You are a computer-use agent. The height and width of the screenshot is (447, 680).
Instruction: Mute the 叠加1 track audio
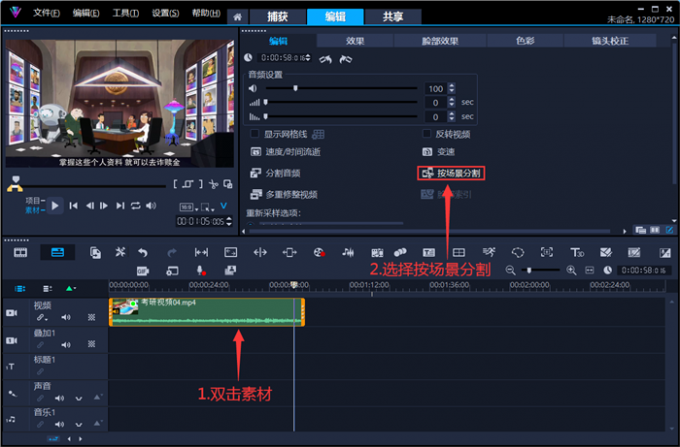pos(66,345)
